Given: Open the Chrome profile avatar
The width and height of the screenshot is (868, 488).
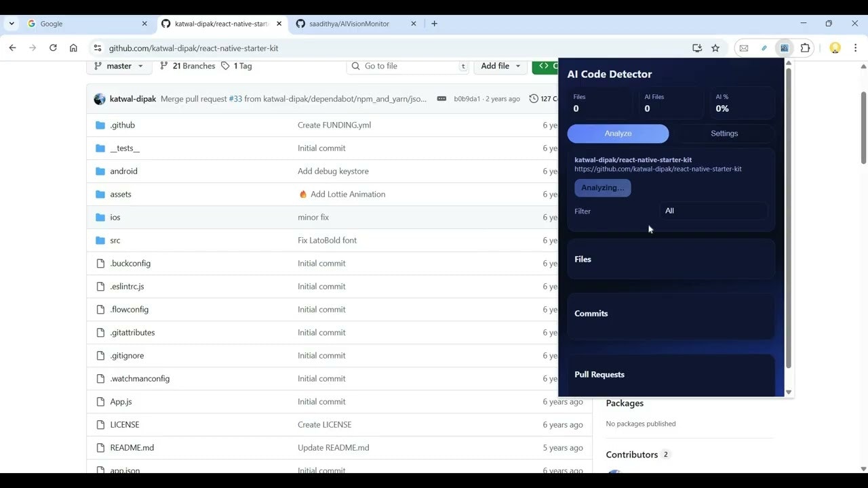Looking at the screenshot, I should click(835, 48).
